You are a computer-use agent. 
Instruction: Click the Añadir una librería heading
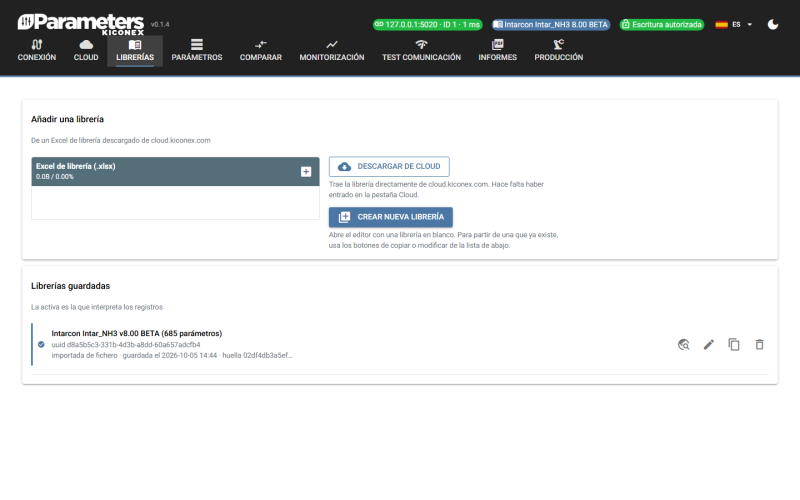coord(67,119)
